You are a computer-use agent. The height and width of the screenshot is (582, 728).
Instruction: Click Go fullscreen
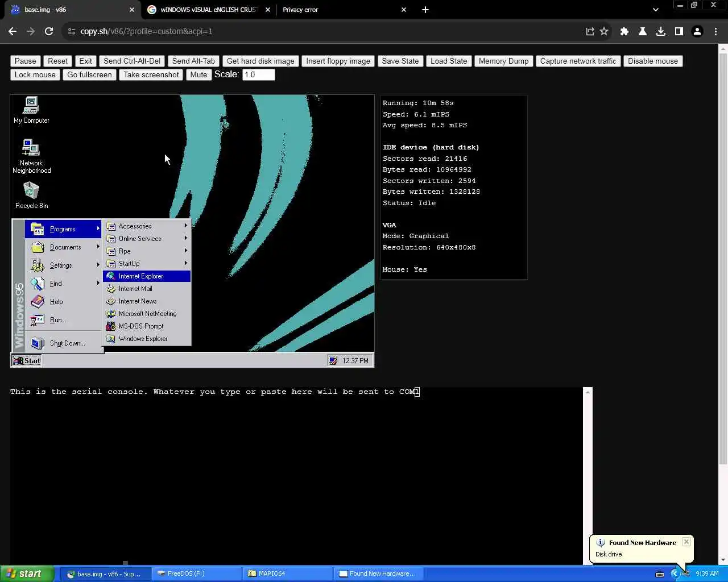tap(89, 74)
